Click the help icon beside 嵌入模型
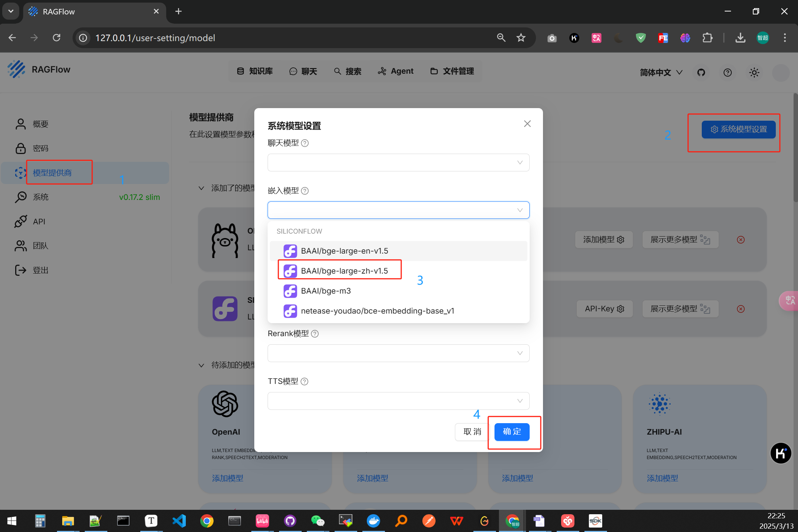Screen dimensions: 798x532 (x=305, y=191)
